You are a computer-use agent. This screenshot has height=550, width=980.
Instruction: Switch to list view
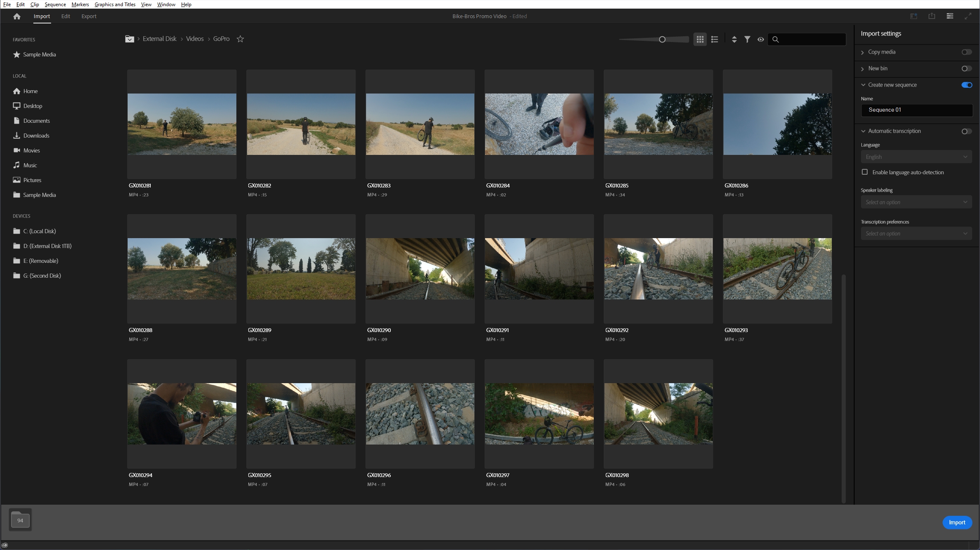(x=714, y=40)
